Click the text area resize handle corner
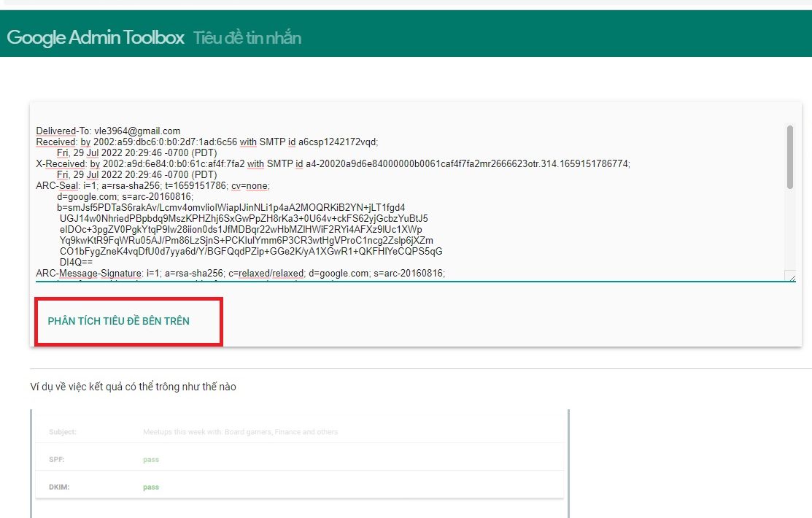812x518 pixels. (x=792, y=277)
